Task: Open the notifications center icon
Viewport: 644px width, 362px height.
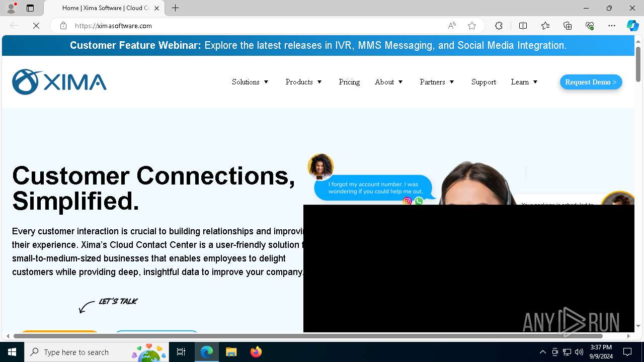Action: [627, 352]
